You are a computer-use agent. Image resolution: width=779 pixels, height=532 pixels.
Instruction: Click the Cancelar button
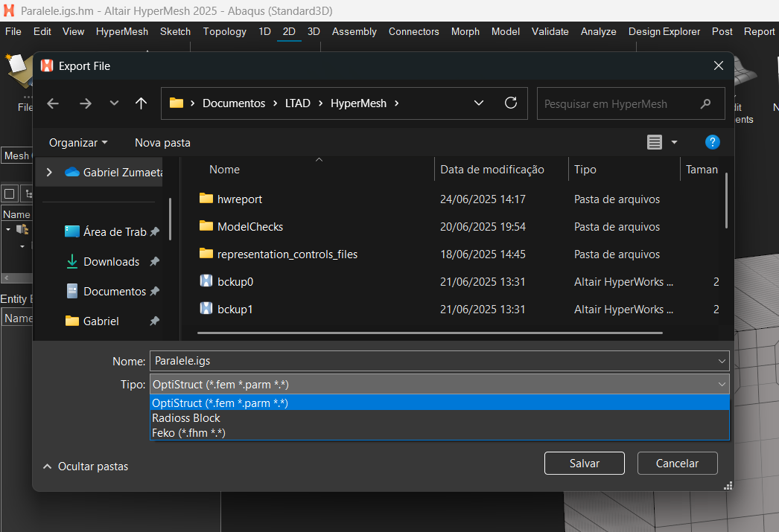tap(677, 463)
